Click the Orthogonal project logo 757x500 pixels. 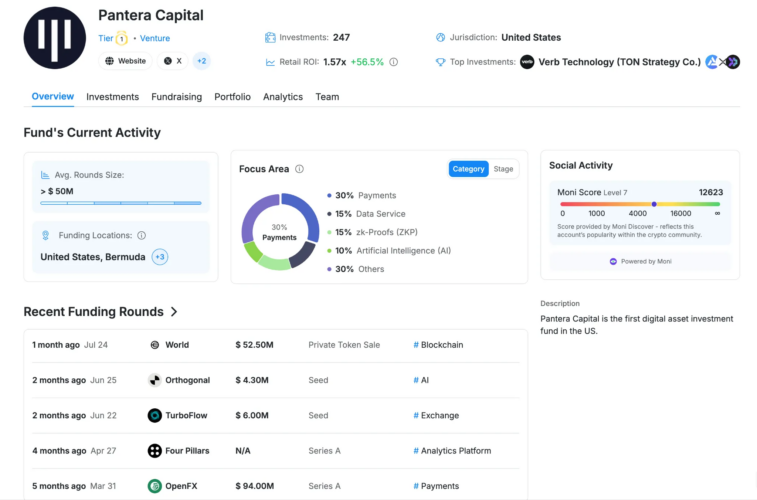point(154,380)
